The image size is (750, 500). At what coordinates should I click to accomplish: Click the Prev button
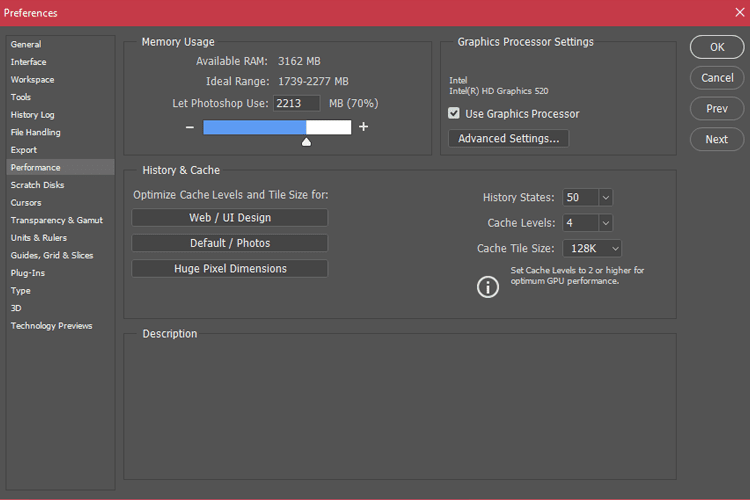pyautogui.click(x=717, y=109)
